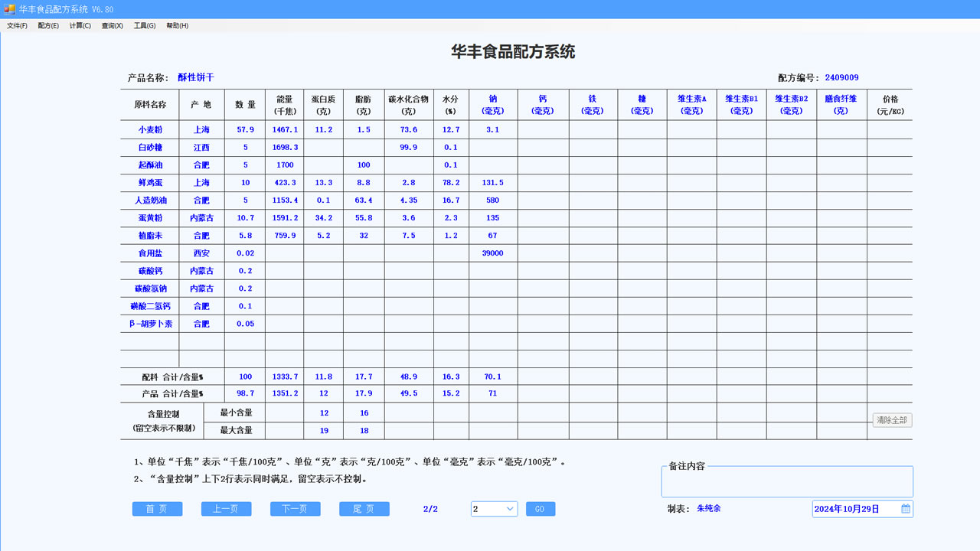
Task: Open the 计算(C) menu
Action: click(x=79, y=25)
